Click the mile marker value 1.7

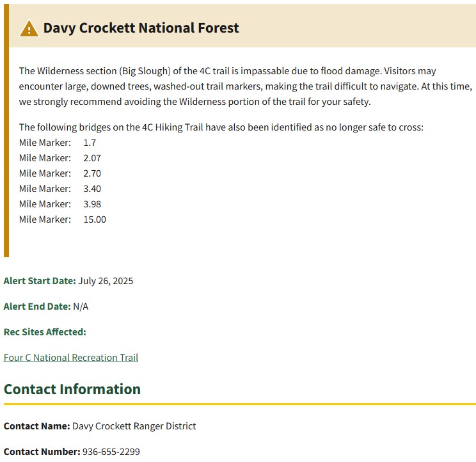[90, 143]
